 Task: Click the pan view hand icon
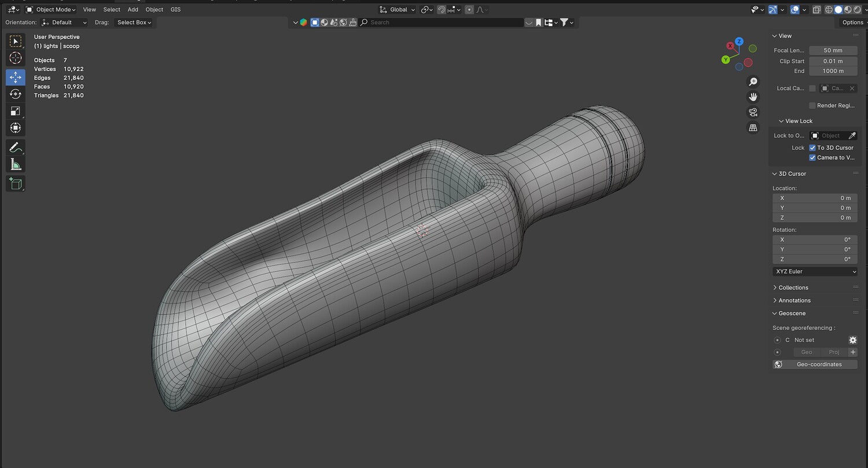(753, 97)
